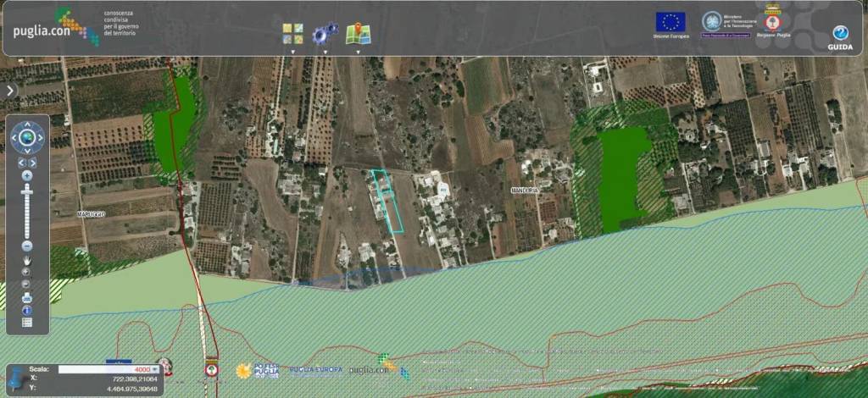
Task: Click the arrow under the gears icon
Action: (325, 53)
